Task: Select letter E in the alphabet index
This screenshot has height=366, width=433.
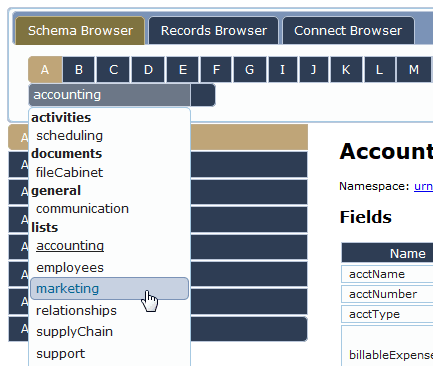Action: point(183,70)
